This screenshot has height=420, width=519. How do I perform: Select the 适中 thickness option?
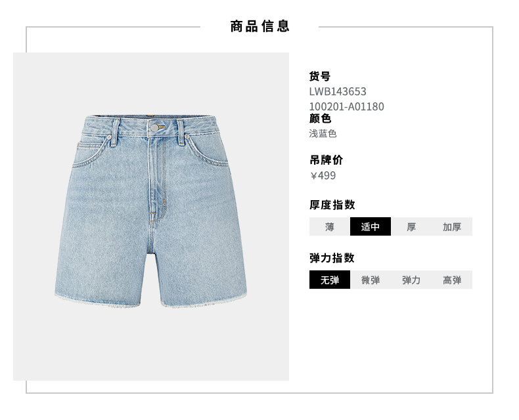pos(371,226)
